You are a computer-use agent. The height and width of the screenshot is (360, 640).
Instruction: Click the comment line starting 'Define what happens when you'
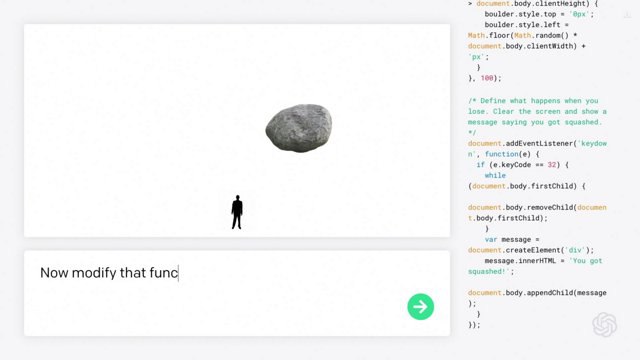point(533,101)
